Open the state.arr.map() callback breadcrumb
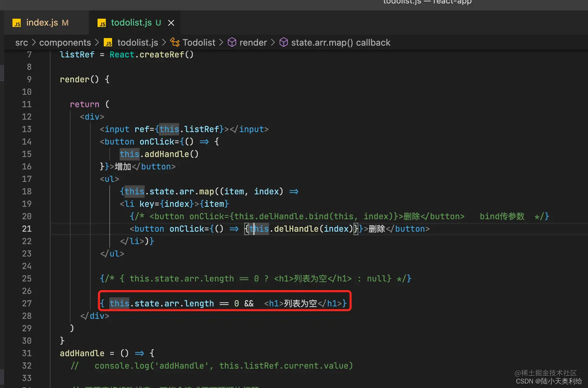 (341, 42)
